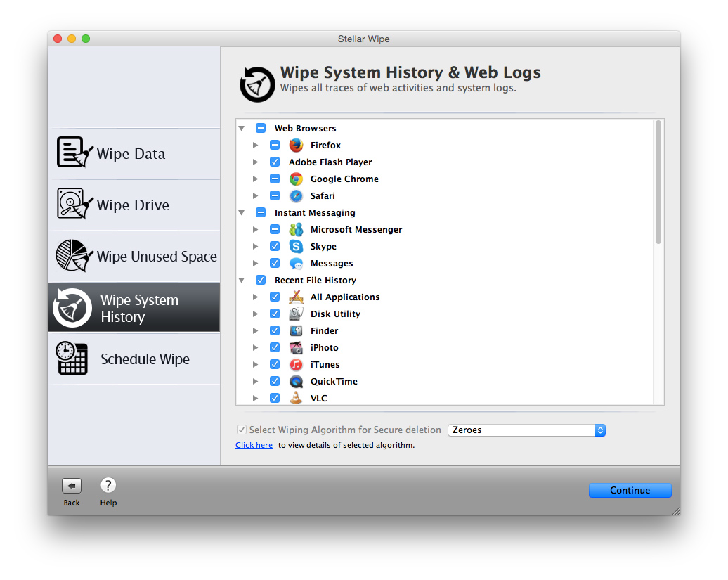The height and width of the screenshot is (580, 728).
Task: Click the Schedule Wipe clock calendar icon
Action: click(x=72, y=358)
